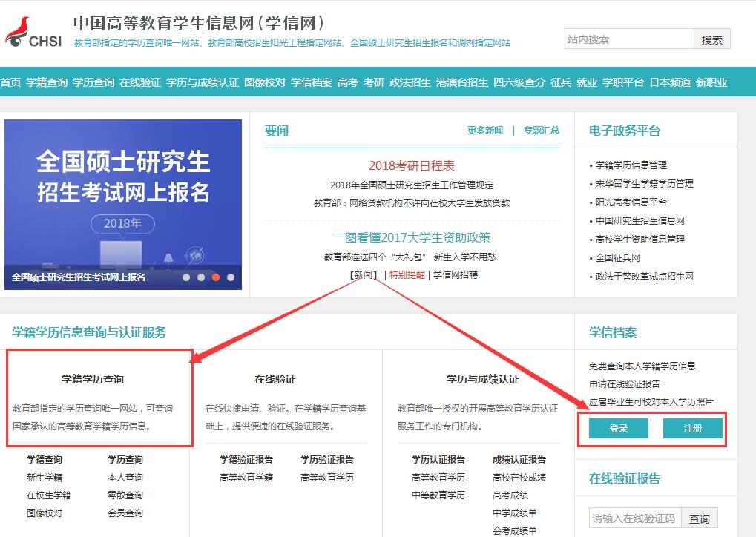Open 会员查询 link
This screenshot has width=756, height=537.
click(x=125, y=513)
